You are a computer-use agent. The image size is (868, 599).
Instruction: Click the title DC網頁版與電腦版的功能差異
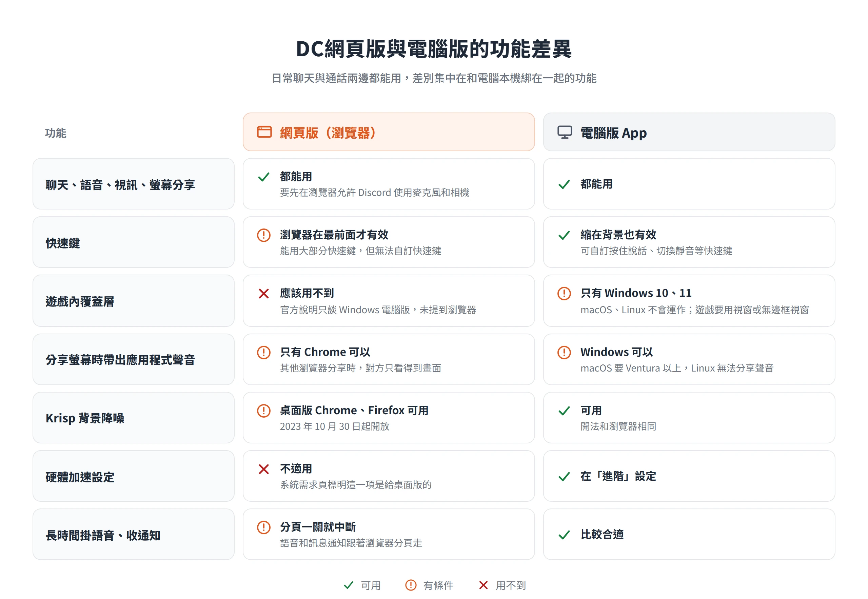coord(434,49)
